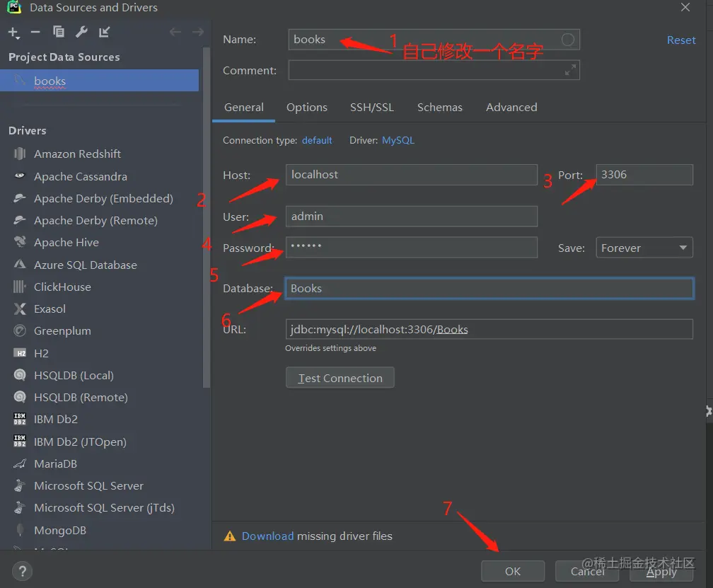713x588 pixels.
Task: Click Download link for missing driver files
Action: pyautogui.click(x=267, y=536)
